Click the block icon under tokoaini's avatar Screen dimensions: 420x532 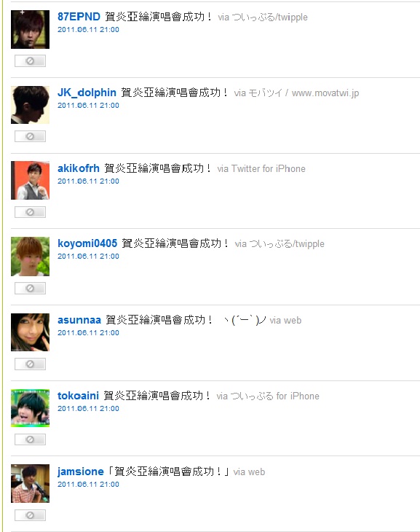pos(30,439)
